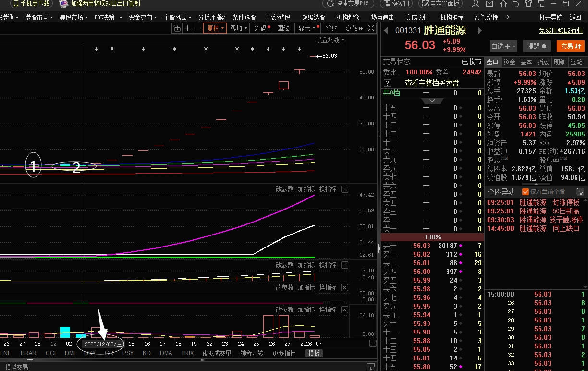Select 热点追击 menu item
588x371 pixels.
382,17
